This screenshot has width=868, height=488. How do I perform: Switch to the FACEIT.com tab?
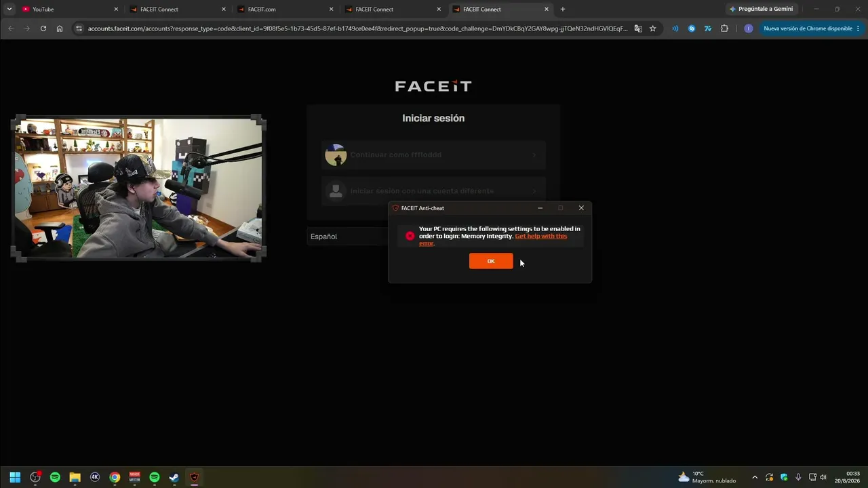tap(285, 9)
